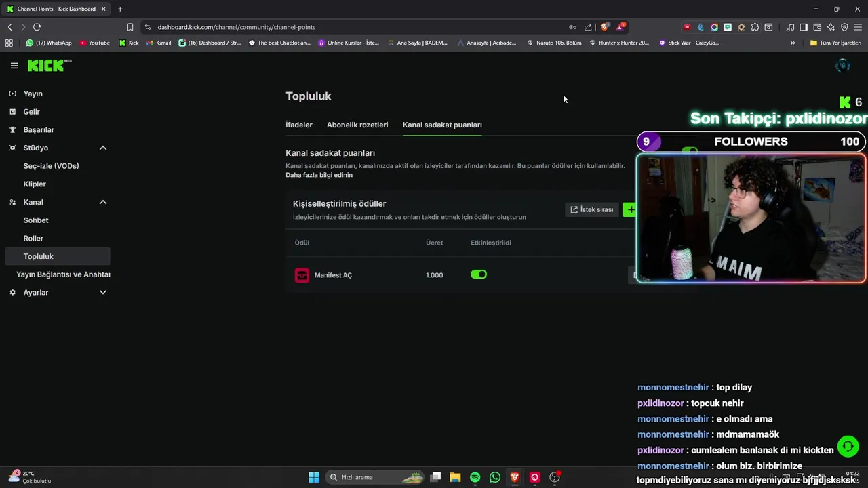Open WhatsApp from taskbar
Viewport: 868px width, 488px height.
(x=495, y=477)
